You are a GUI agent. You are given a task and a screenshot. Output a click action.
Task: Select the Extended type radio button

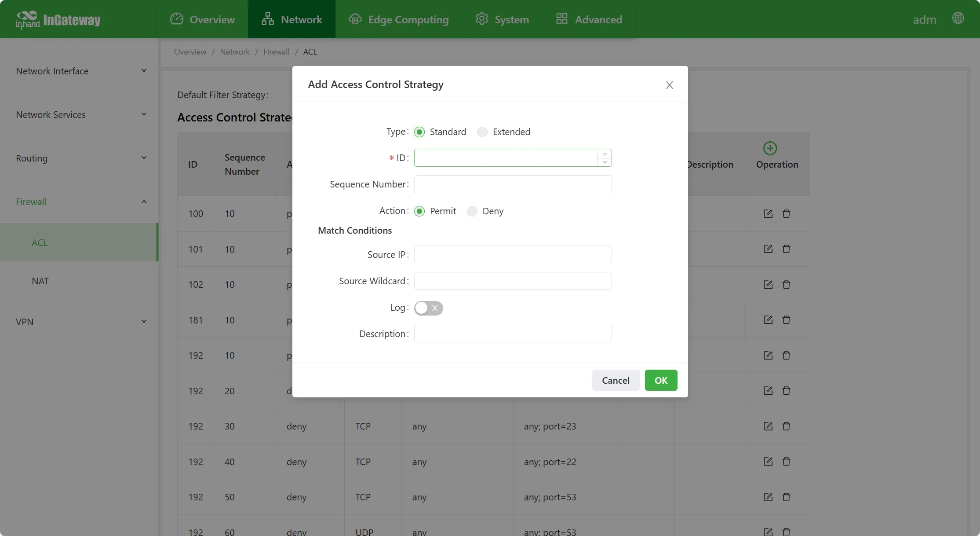(482, 132)
